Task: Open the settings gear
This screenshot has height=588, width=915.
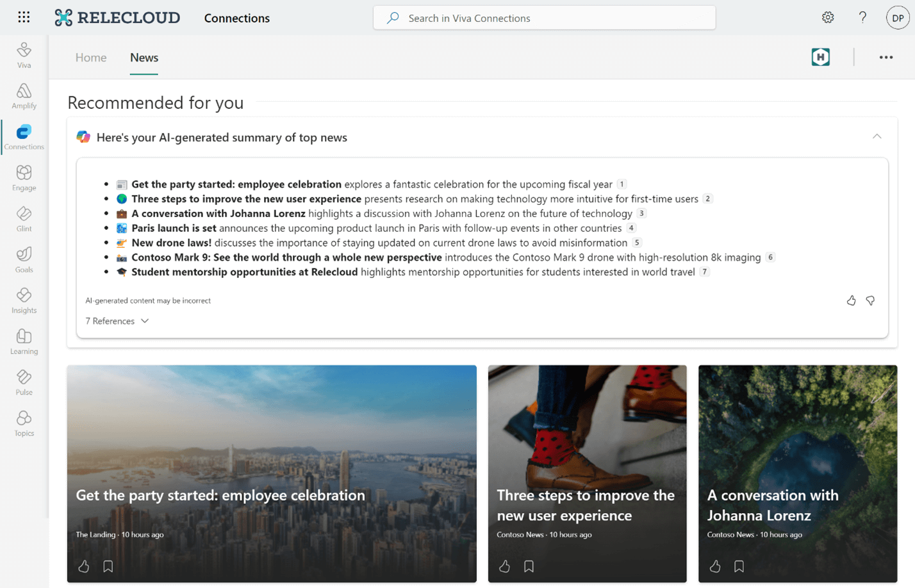Action: tap(827, 17)
